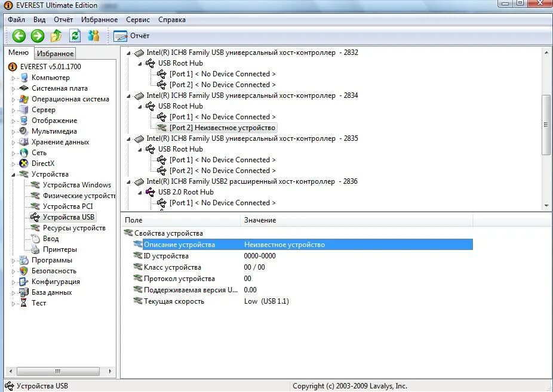Collapse the Устройства tree branch
This screenshot has width=553, height=392.
(x=14, y=174)
